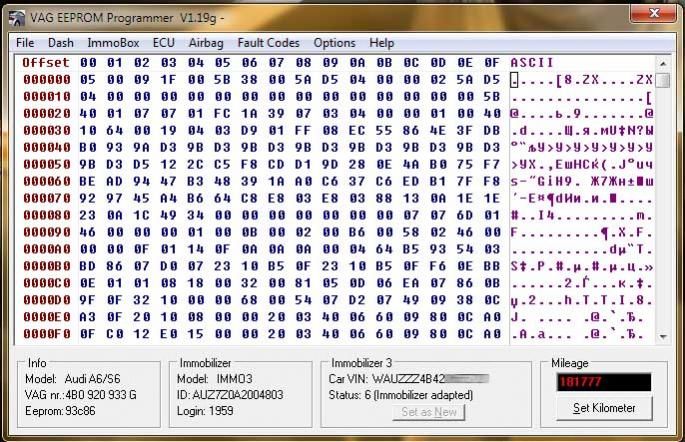Click the hex view scroll up arrow

pos(663,64)
